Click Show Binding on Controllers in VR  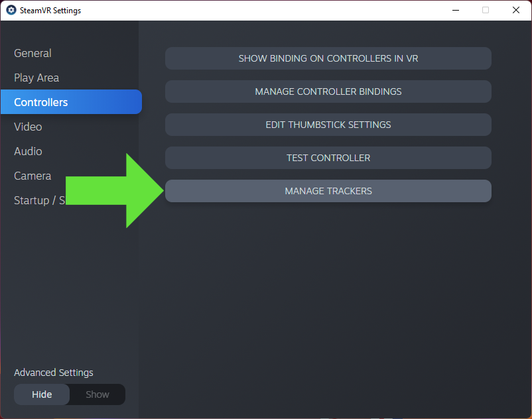coord(328,58)
